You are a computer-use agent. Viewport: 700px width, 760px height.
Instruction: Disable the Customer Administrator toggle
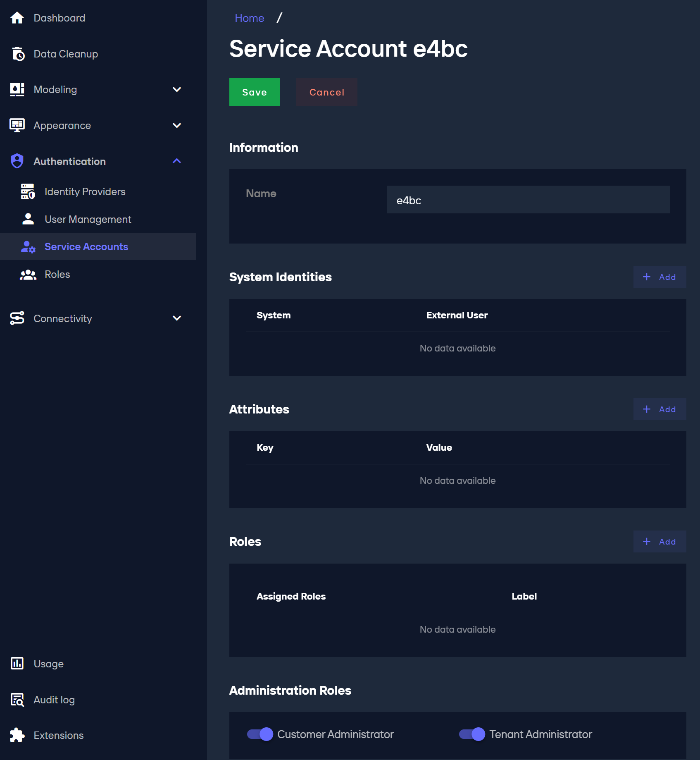pyautogui.click(x=260, y=734)
